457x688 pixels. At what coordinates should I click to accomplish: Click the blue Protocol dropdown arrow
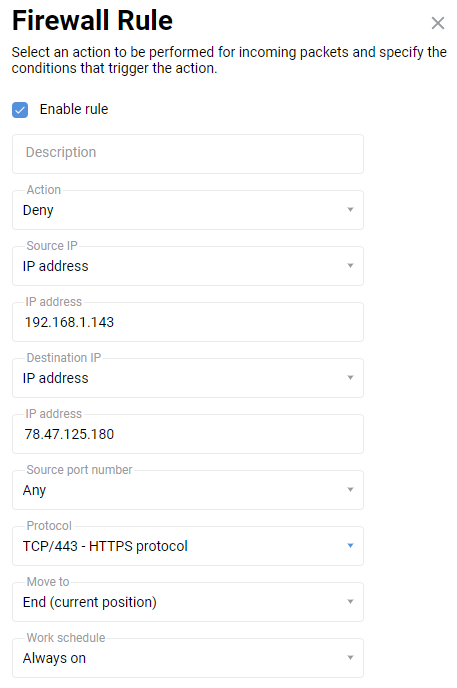[x=350, y=546]
